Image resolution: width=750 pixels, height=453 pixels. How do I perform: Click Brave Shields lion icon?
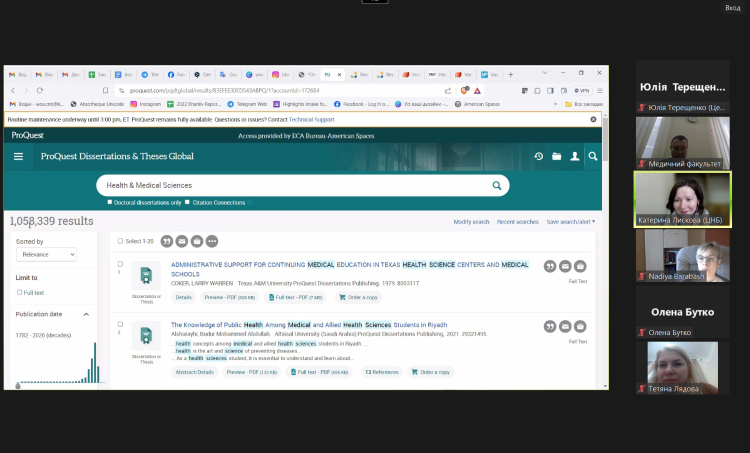[x=464, y=90]
